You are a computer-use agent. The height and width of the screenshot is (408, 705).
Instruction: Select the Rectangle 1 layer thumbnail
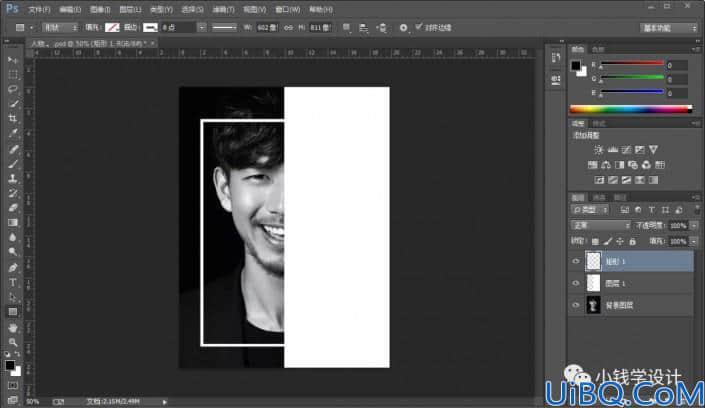593,261
